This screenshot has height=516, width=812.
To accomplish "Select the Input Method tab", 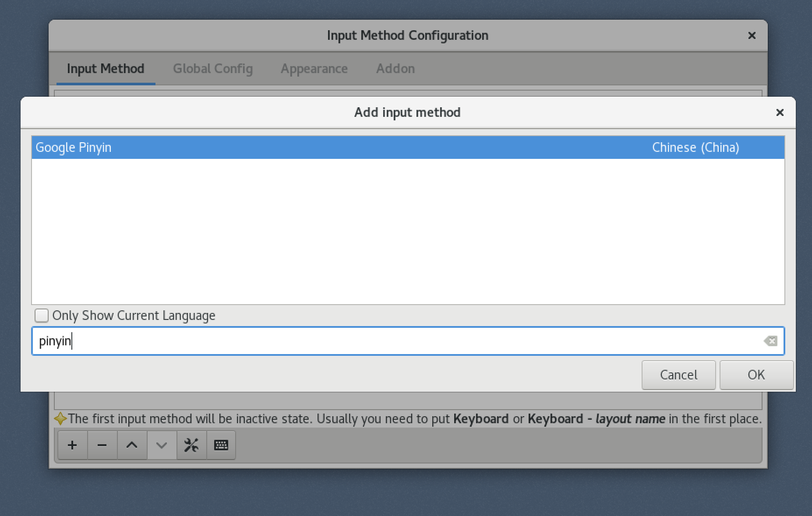I will pyautogui.click(x=106, y=69).
